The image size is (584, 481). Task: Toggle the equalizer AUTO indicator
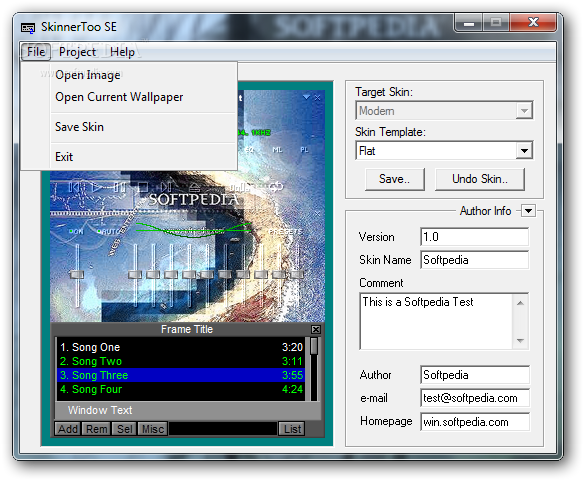click(x=108, y=232)
